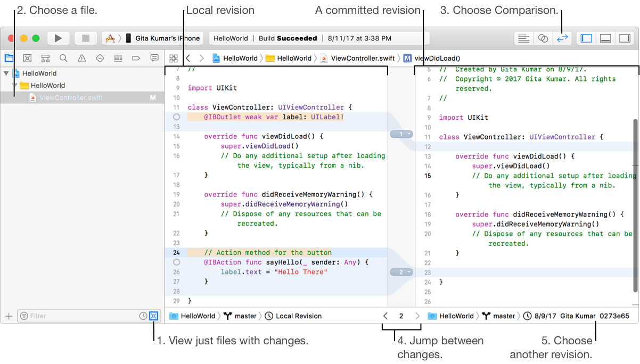The height and width of the screenshot is (364, 640).
Task: Open the Project navigator folder icon
Action: coord(9,58)
